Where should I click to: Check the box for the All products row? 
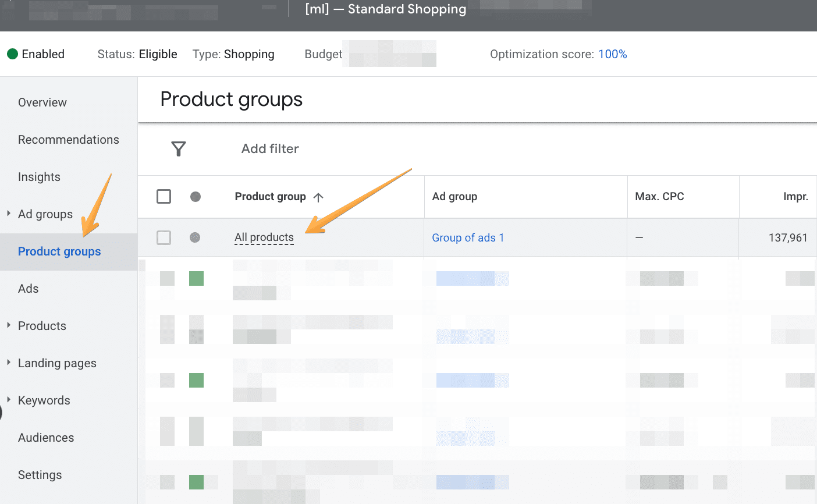point(164,237)
